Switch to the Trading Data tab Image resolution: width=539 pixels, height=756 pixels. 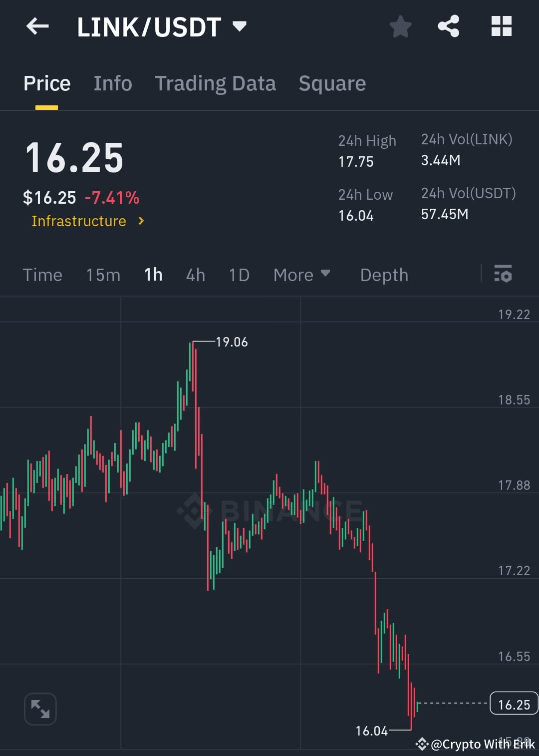click(216, 83)
